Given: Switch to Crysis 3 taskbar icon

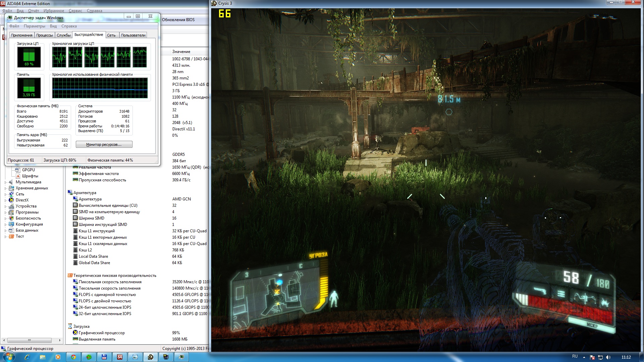Looking at the screenshot, I should point(150,357).
